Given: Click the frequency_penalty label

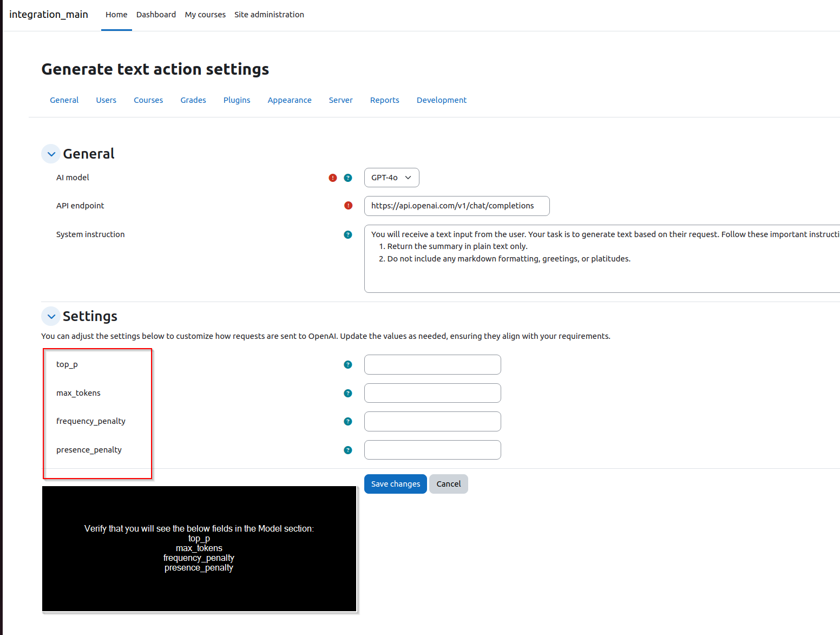Looking at the screenshot, I should [91, 421].
